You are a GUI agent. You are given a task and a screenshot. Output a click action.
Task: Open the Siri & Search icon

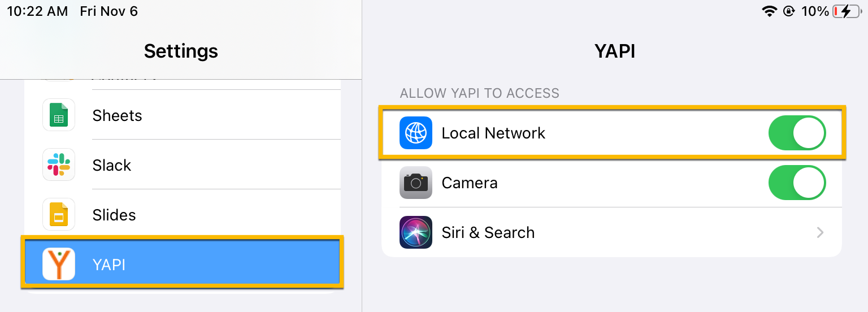(x=416, y=232)
